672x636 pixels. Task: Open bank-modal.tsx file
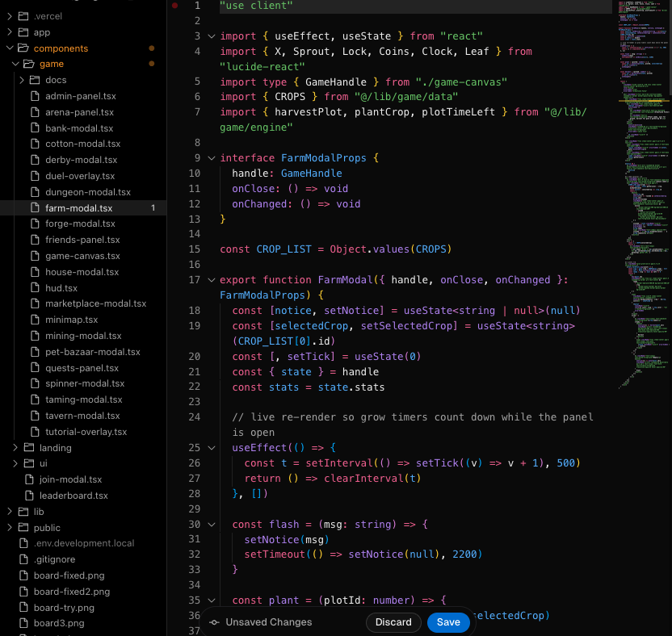79,128
